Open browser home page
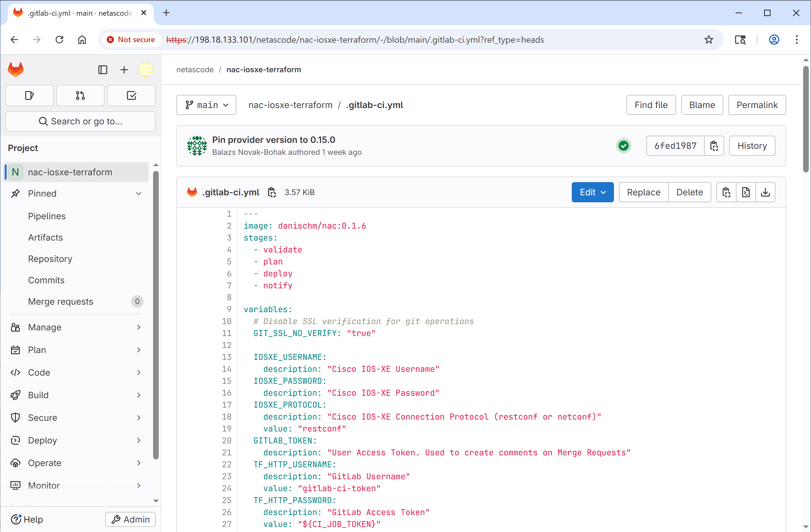Screen dimensions: 811x532 pyautogui.click(x=82, y=40)
